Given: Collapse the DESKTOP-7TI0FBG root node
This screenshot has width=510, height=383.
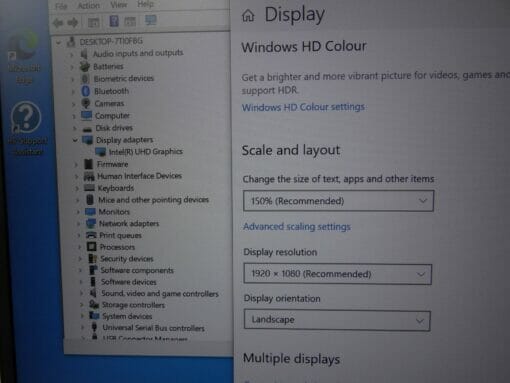Looking at the screenshot, I should pyautogui.click(x=59, y=42).
